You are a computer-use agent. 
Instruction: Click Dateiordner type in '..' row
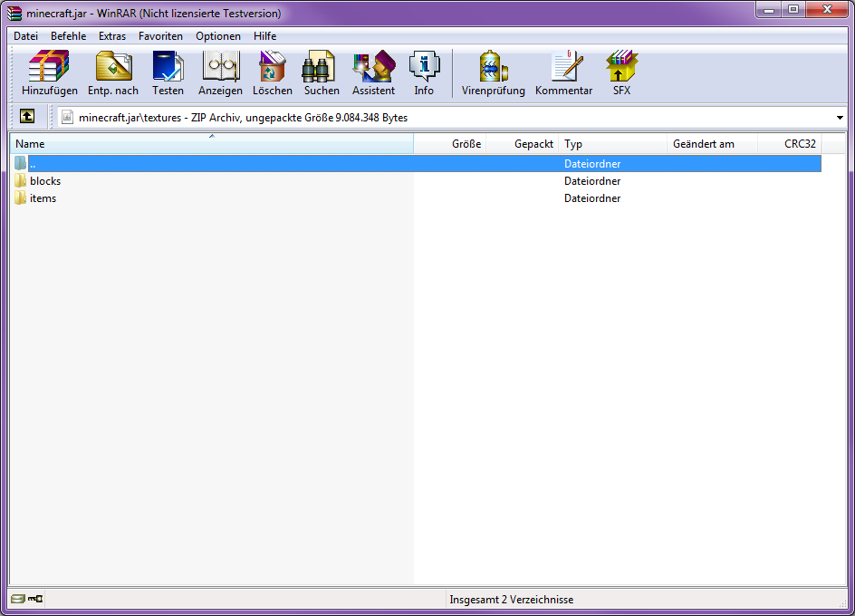click(592, 164)
